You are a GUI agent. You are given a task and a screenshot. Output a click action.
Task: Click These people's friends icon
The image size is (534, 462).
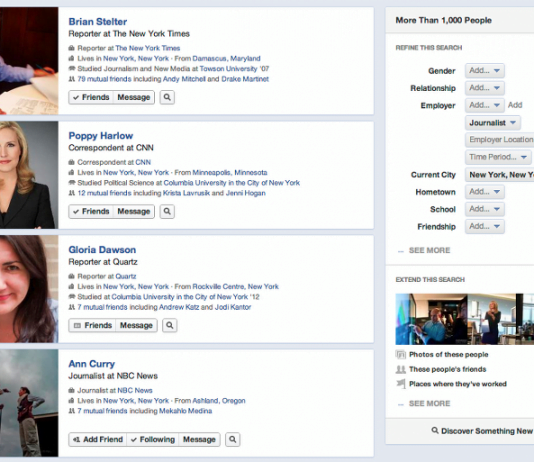pos(401,369)
